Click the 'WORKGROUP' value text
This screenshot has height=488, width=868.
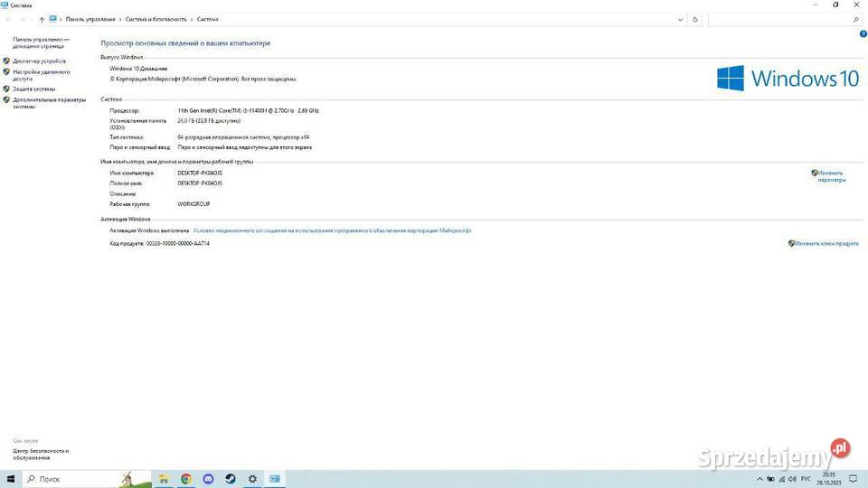(x=193, y=204)
